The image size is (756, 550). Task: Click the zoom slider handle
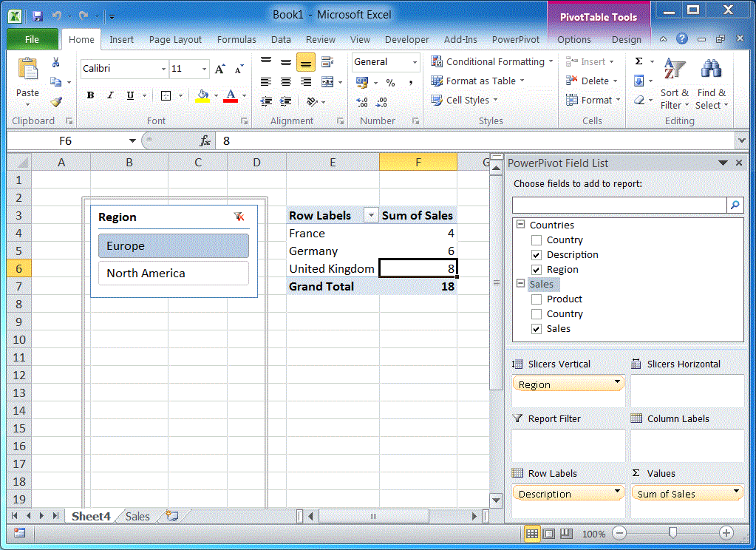point(672,533)
